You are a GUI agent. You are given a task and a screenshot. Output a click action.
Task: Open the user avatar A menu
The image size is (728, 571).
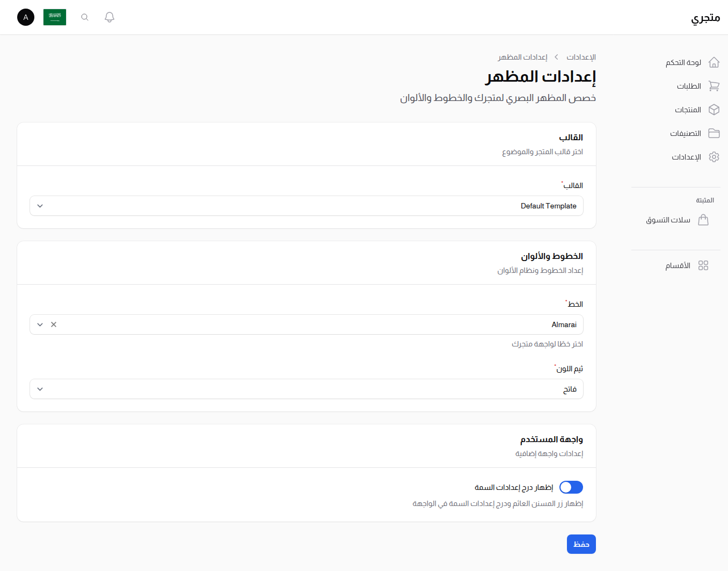(25, 17)
